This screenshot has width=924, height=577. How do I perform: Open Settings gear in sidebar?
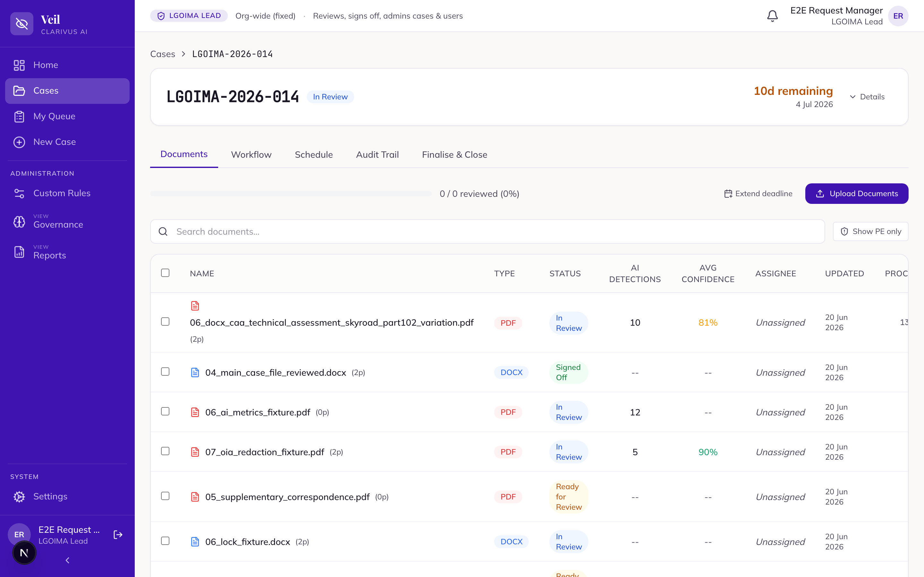coord(19,497)
